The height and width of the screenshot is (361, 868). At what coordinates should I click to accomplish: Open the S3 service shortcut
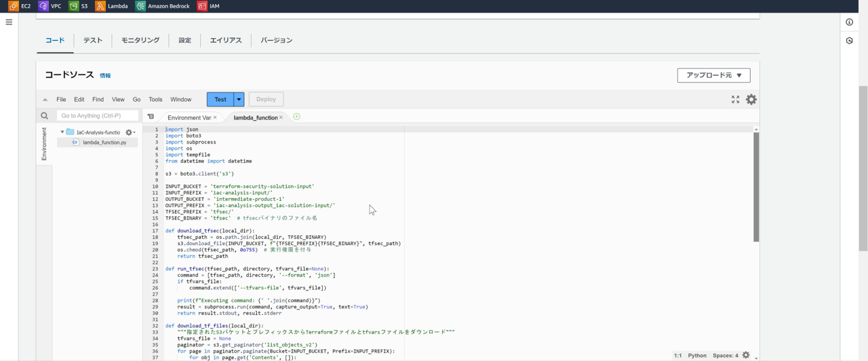(x=79, y=6)
